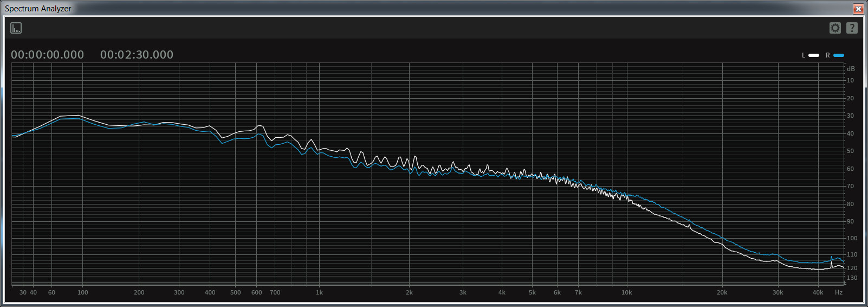Screen dimensions: 868x307
Task: Toggle the white L channel legend swatch
Action: pyautogui.click(x=814, y=55)
